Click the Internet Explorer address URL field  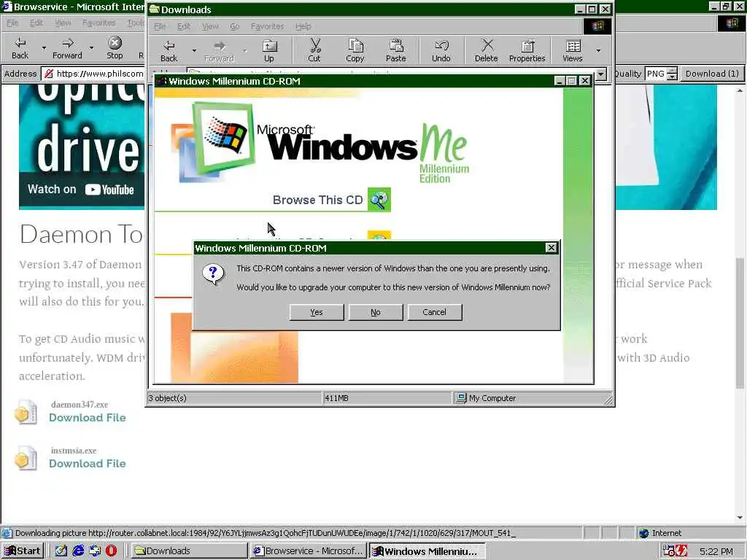pos(93,74)
